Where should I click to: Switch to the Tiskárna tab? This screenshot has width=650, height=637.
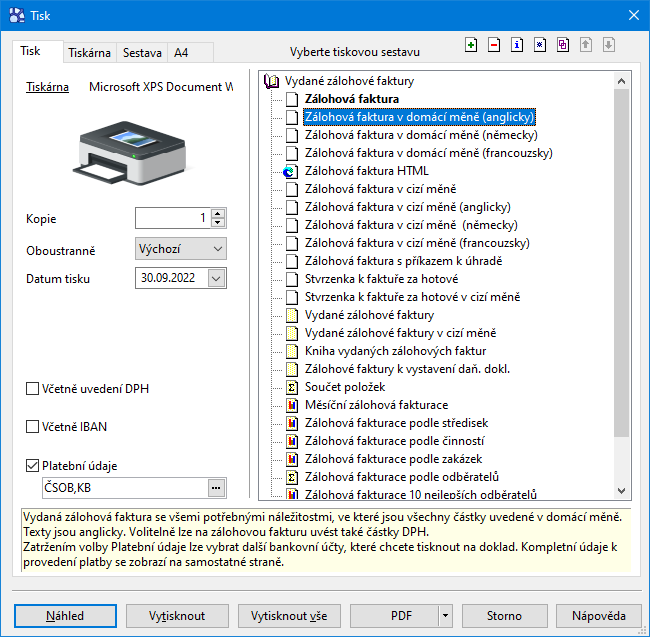coord(90,53)
